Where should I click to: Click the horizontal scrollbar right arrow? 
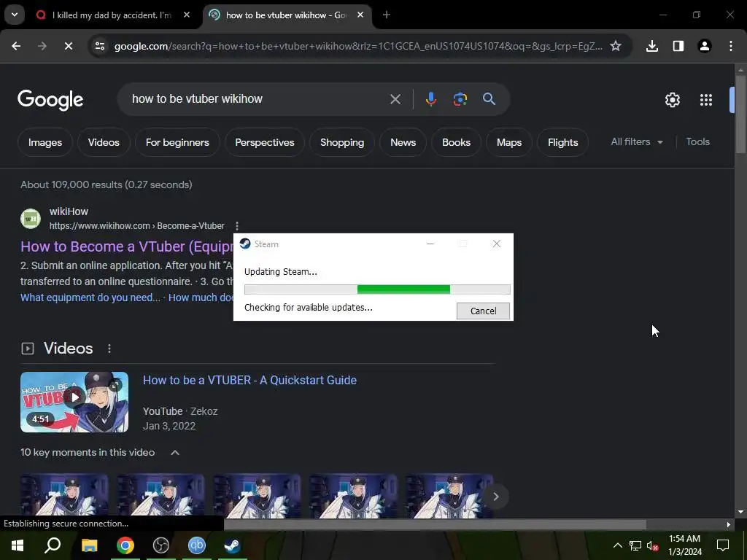pyautogui.click(x=729, y=524)
